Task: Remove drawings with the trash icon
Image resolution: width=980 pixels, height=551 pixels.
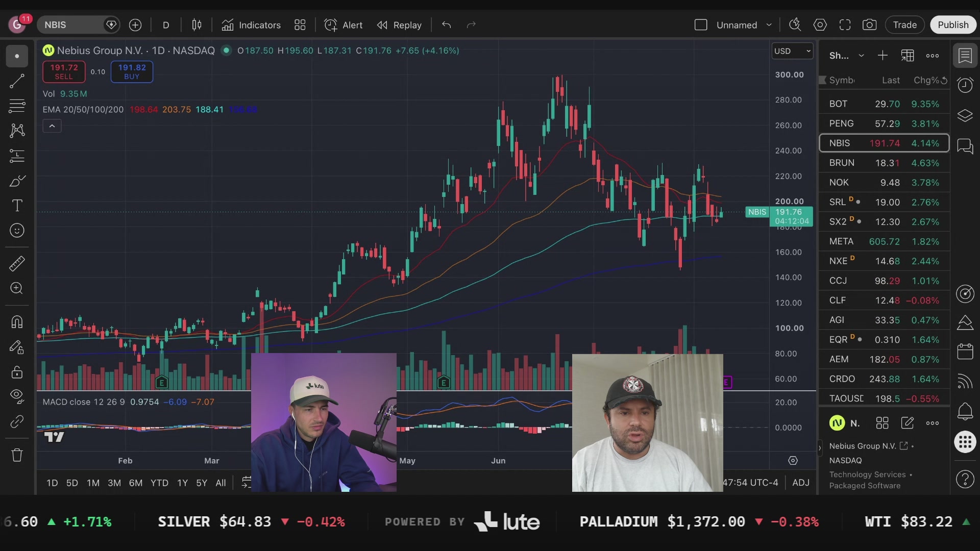Action: point(17,455)
